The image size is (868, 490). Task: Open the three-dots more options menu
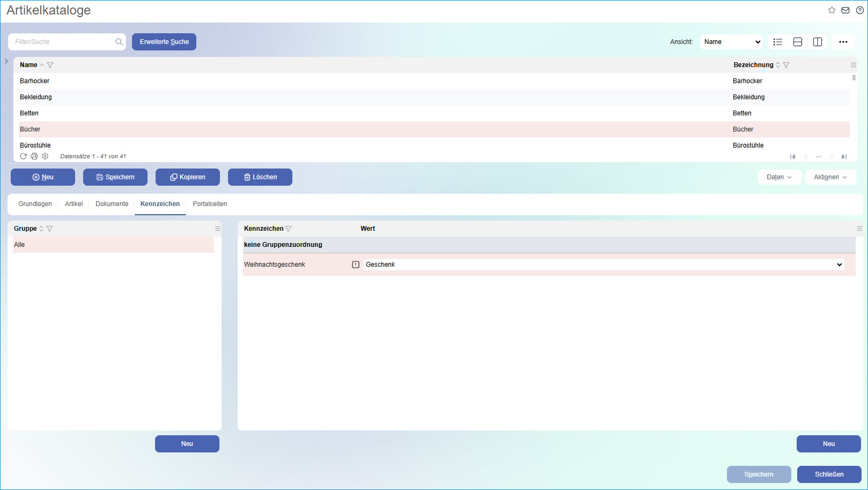click(x=843, y=42)
